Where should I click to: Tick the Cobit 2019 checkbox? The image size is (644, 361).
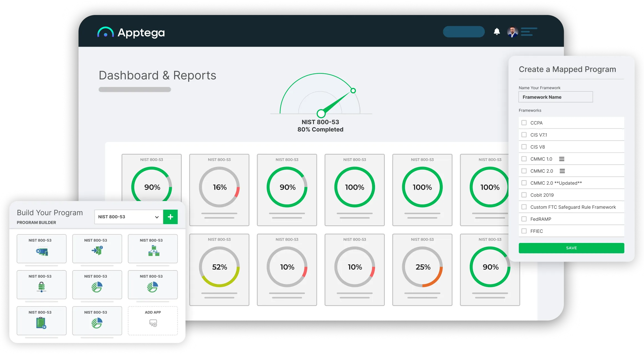point(524,195)
